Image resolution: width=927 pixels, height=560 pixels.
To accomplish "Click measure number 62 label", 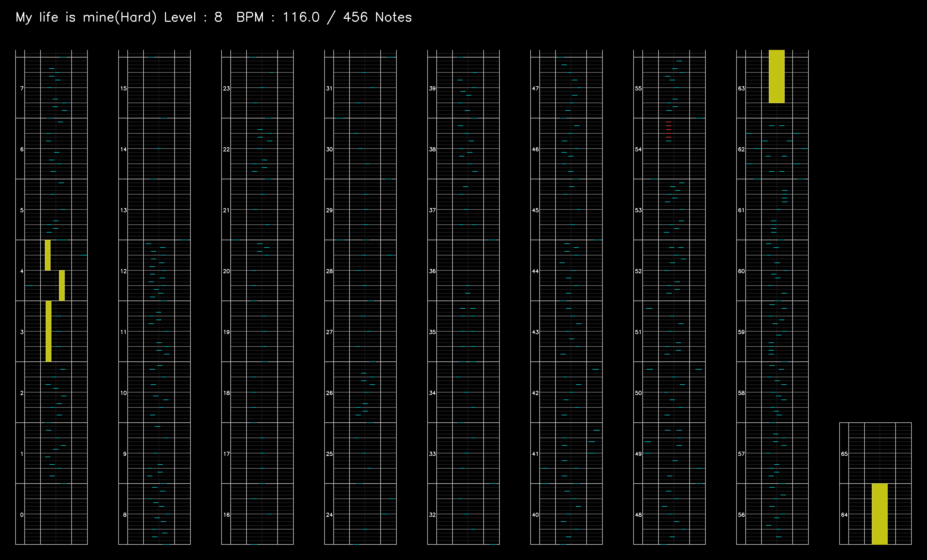I will pyautogui.click(x=742, y=149).
